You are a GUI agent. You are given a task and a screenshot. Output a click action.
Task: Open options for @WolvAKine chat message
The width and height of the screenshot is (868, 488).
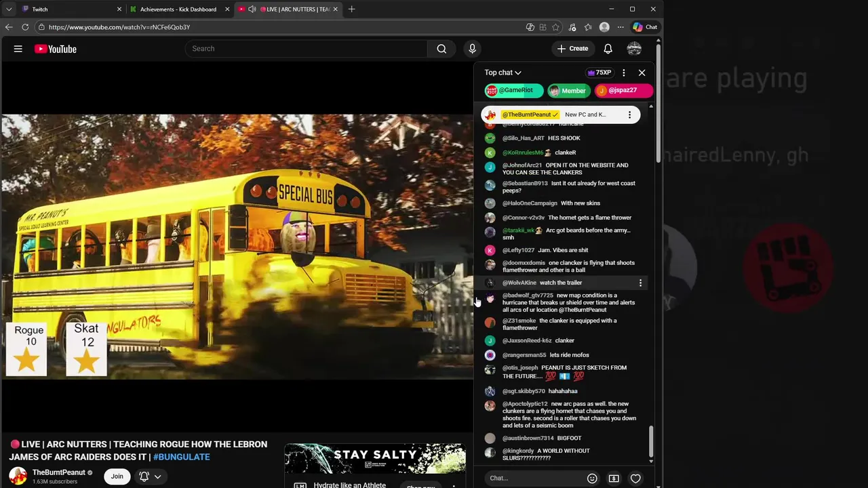pyautogui.click(x=640, y=283)
